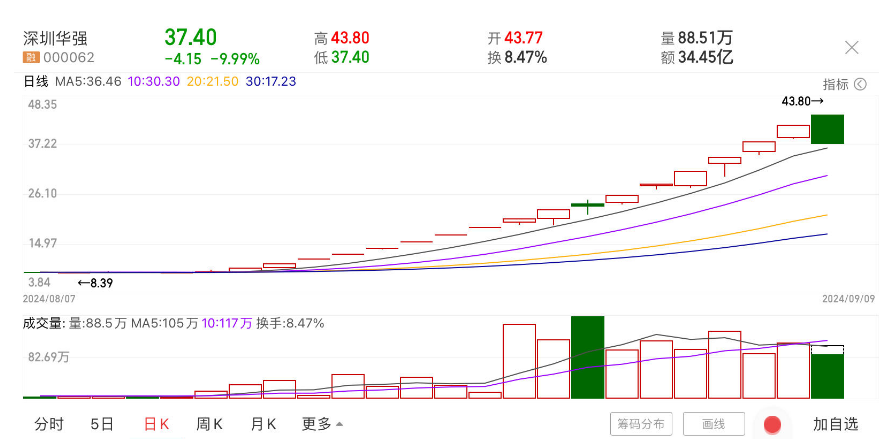894x439 pixels.
Task: Click the 成交量 volume label
Action: [x=43, y=324]
